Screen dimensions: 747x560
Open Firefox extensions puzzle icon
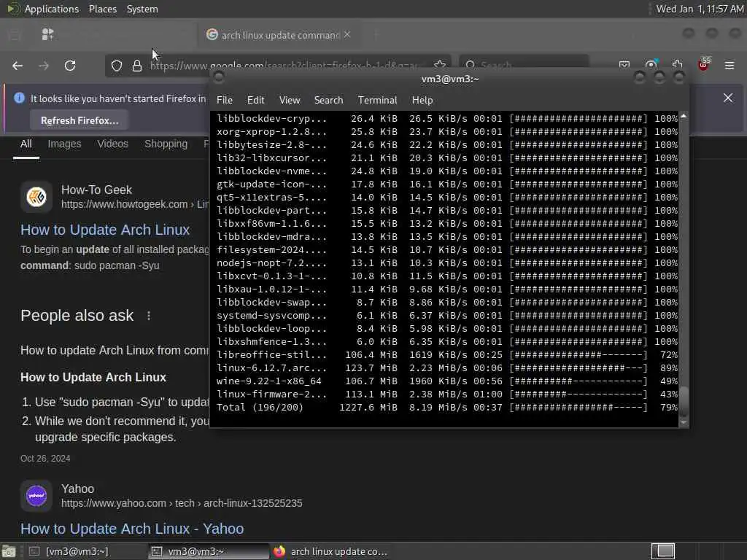pos(678,65)
